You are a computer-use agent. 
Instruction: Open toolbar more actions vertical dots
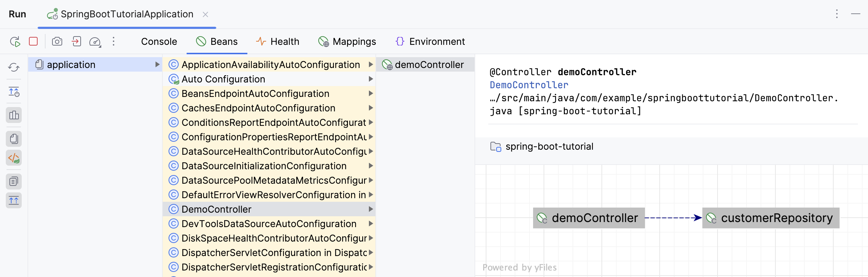coord(114,42)
